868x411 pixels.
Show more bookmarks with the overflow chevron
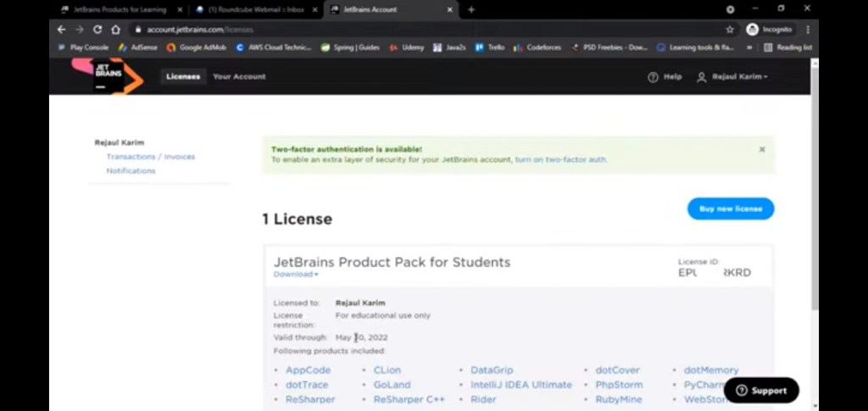[749, 47]
